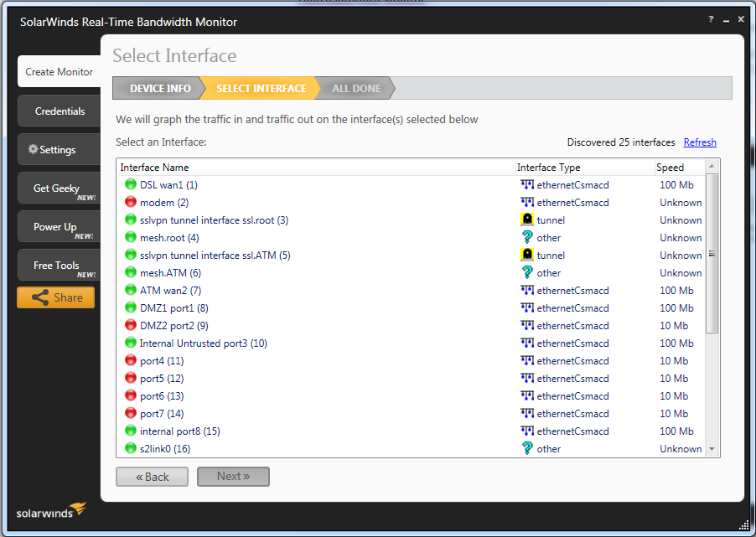Click status icon for sslvpn tunnel interface ssl.ATM (5)
Viewport: 756px width, 537px height.
point(131,255)
